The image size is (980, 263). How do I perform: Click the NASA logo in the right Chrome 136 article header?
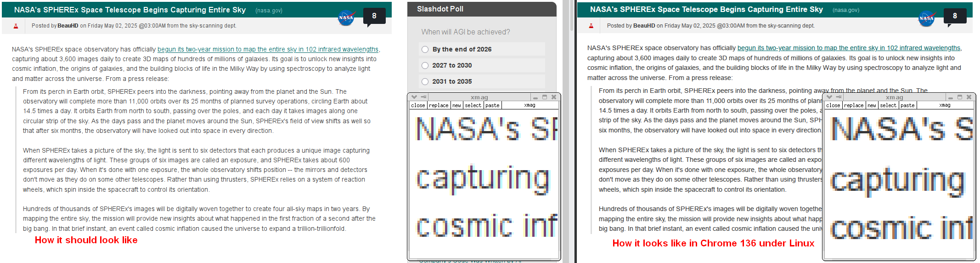[927, 18]
